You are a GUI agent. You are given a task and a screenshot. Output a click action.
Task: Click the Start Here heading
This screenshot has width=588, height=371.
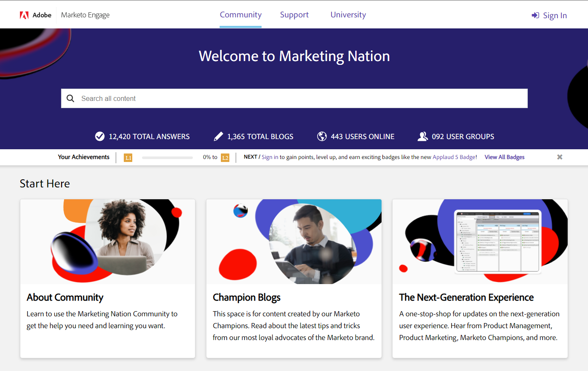pyautogui.click(x=45, y=184)
